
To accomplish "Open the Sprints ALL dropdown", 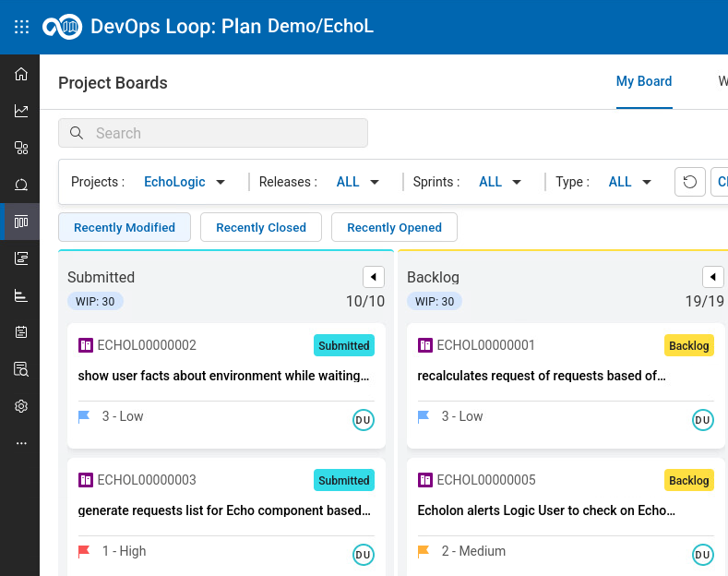I will tap(500, 182).
